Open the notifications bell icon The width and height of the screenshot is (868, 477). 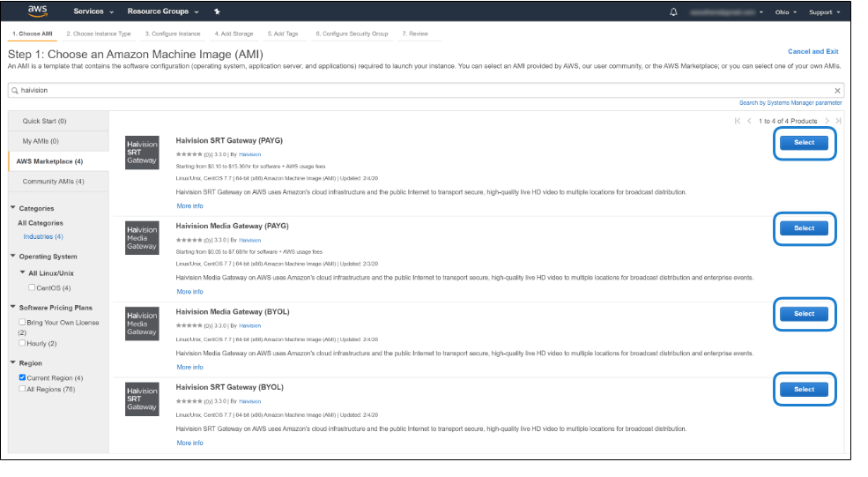[x=674, y=12]
